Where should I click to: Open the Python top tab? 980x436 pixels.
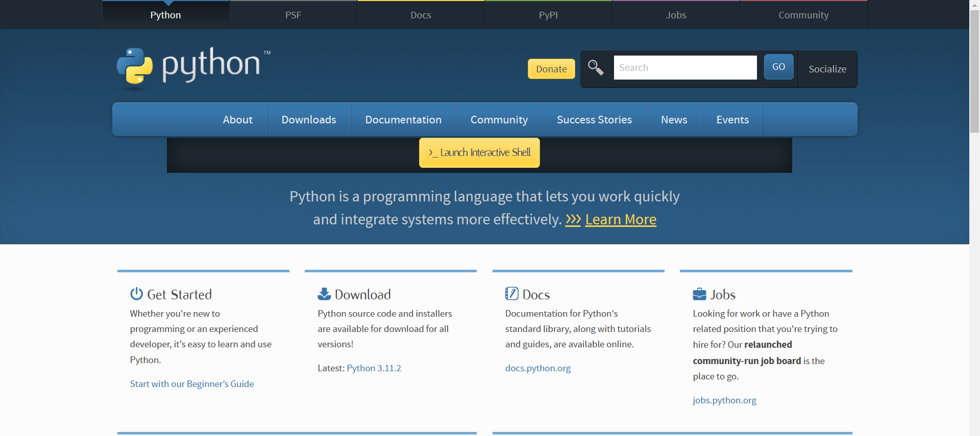coord(166,15)
